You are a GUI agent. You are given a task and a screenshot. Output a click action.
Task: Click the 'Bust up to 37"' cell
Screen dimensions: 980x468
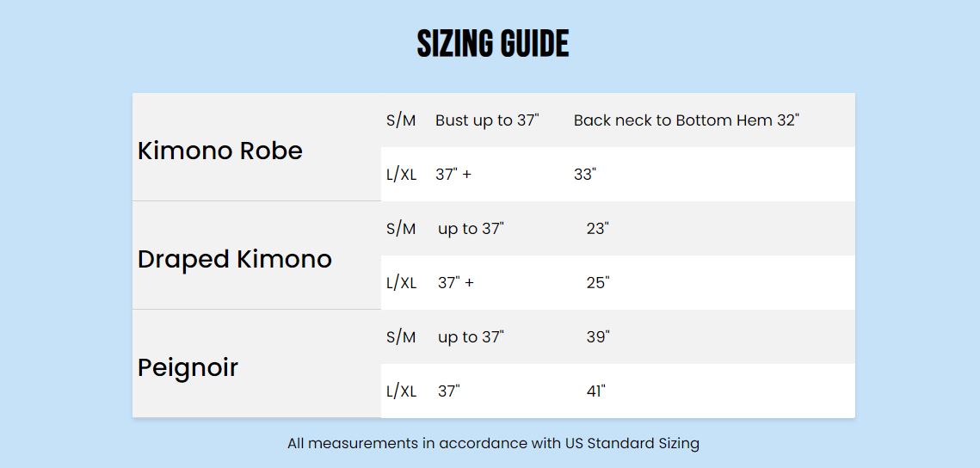coord(487,120)
